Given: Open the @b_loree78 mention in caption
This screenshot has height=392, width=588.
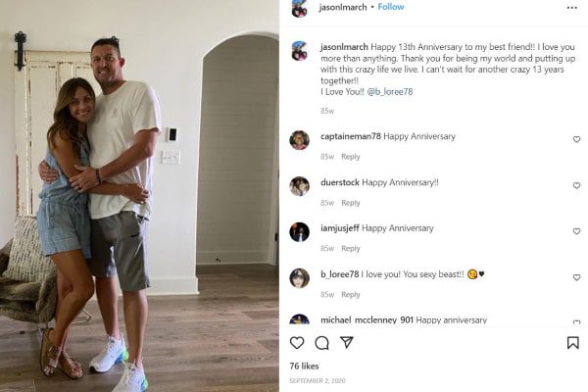Looking at the screenshot, I should 390,92.
